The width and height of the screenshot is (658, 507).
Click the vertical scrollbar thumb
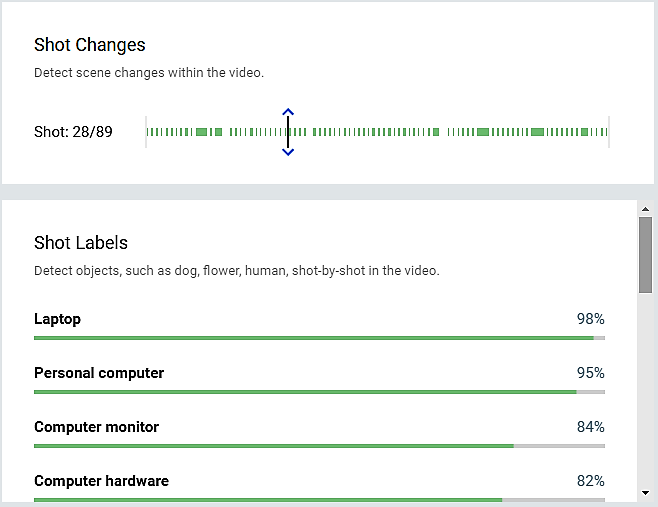pyautogui.click(x=646, y=254)
